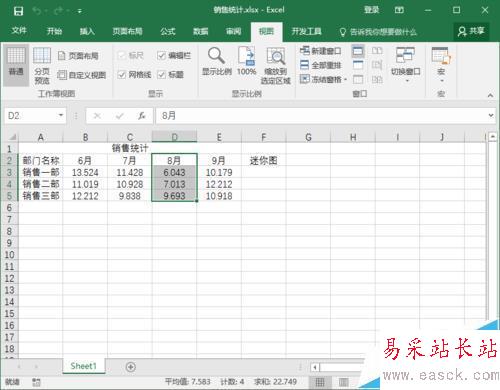Click row 3 header
Screen dimensions: 500x390
[x=9, y=172]
